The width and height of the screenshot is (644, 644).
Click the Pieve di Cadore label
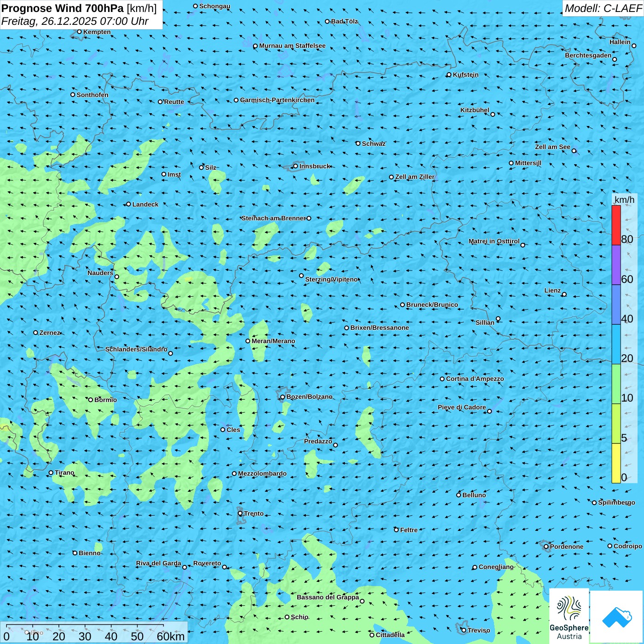click(462, 407)
